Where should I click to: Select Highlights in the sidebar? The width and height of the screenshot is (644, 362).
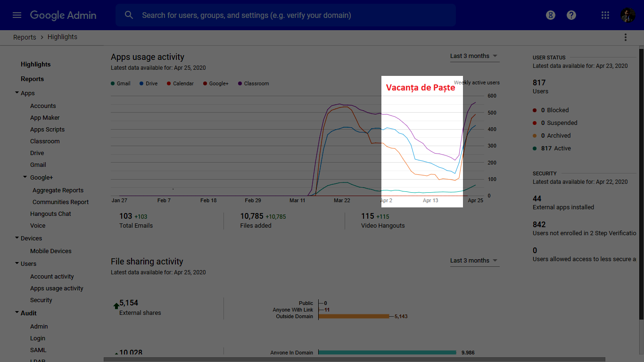pos(35,64)
